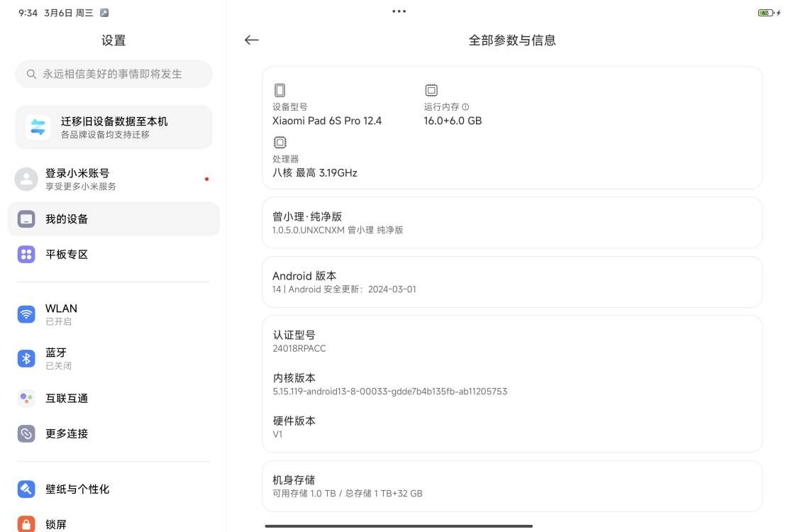
Task: Open 更多连接 settings
Action: coord(113,433)
